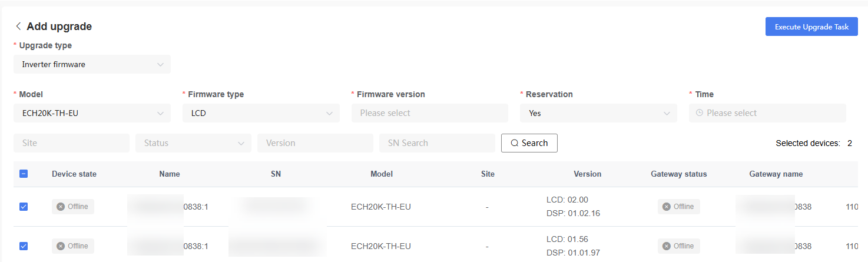Click the clock icon in the Time field
868x262 pixels.
pyautogui.click(x=700, y=113)
